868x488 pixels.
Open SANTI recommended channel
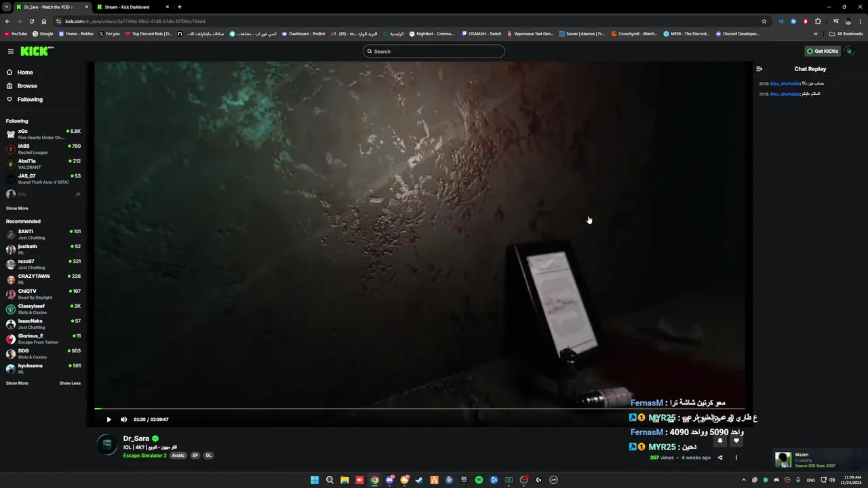click(x=43, y=235)
